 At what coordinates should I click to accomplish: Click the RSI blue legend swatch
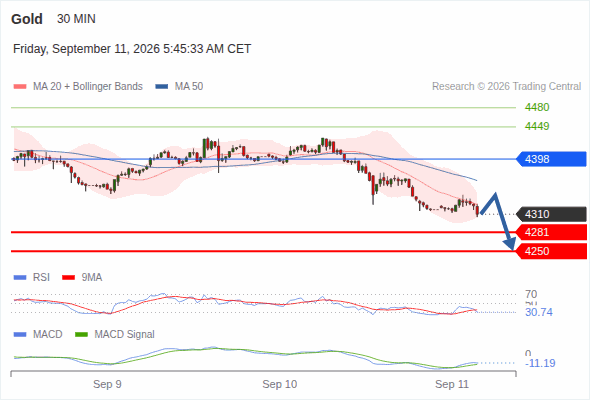click(20, 278)
